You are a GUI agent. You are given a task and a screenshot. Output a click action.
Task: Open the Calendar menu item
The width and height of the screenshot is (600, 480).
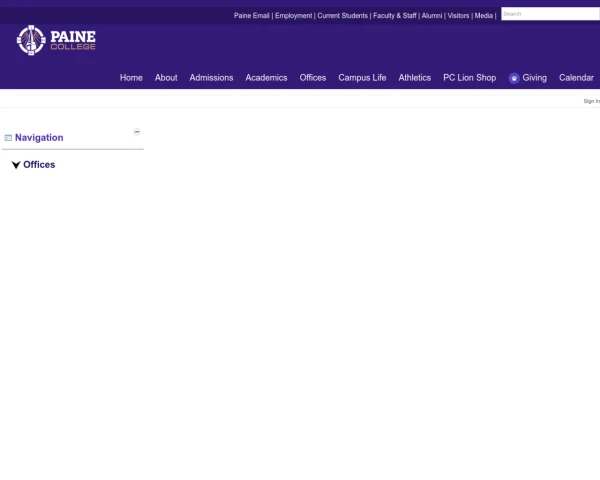(576, 78)
